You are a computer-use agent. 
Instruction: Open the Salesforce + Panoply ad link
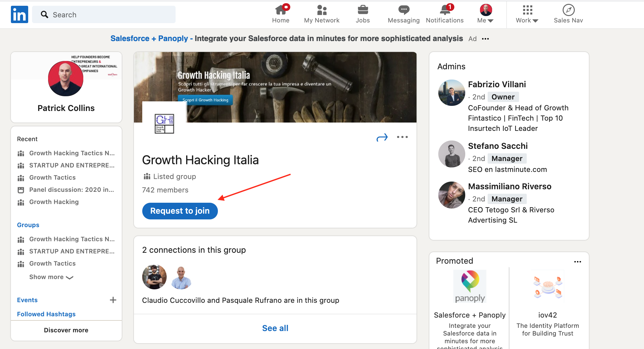[x=149, y=38]
